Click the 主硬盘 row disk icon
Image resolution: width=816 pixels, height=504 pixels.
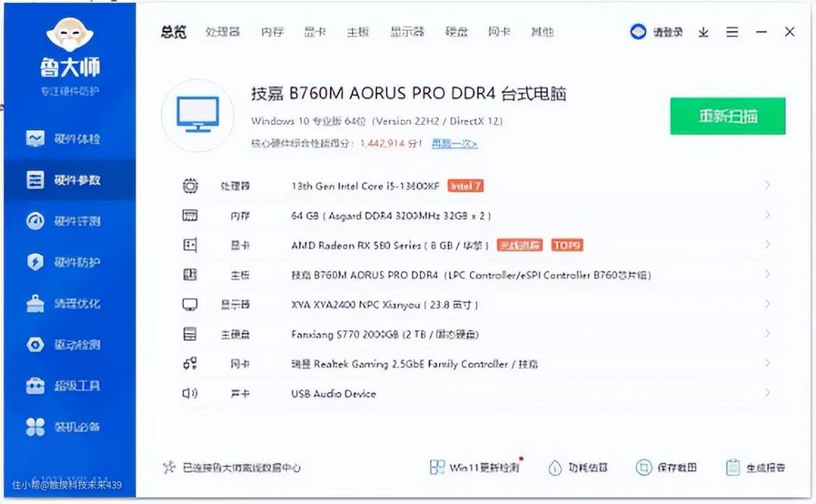point(190,334)
